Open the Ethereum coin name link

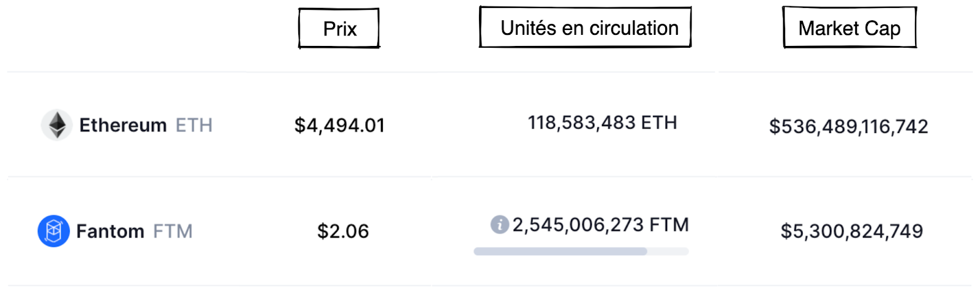click(123, 125)
